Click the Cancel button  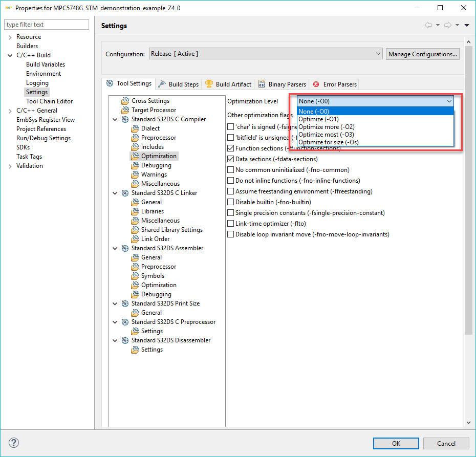coord(446,443)
